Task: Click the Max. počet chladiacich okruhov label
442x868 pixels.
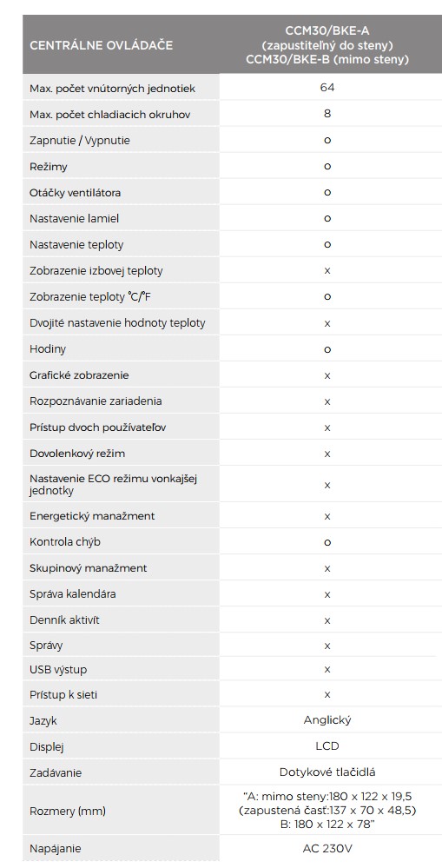Action: pyautogui.click(x=109, y=115)
